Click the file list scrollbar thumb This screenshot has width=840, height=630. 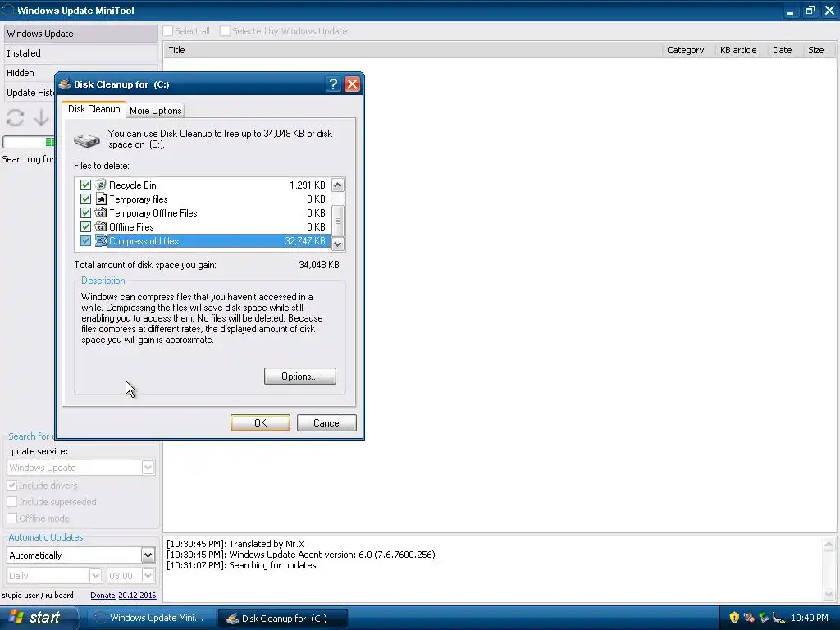[337, 221]
